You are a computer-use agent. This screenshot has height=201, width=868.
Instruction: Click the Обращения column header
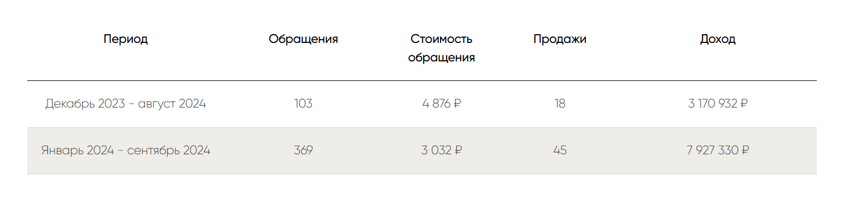[303, 39]
